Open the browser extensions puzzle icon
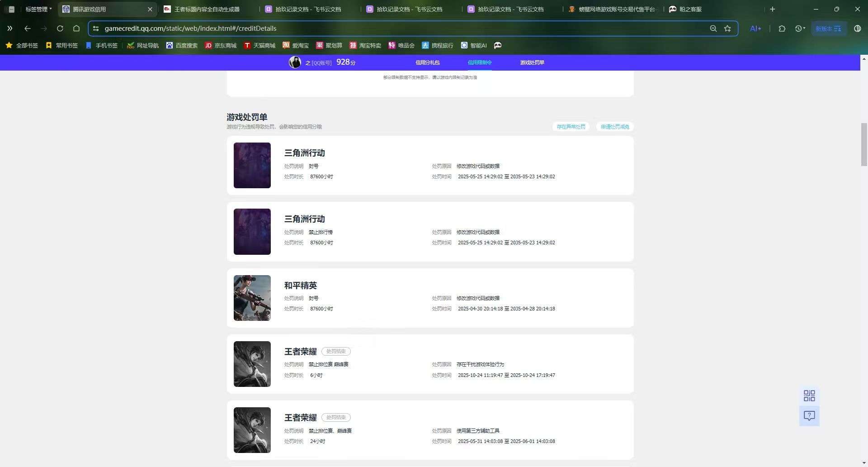The image size is (868, 467). coord(782,29)
